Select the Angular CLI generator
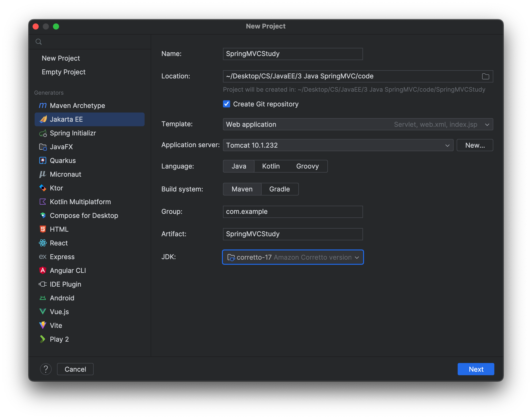Screen dimensions: 532x419 click(68, 270)
